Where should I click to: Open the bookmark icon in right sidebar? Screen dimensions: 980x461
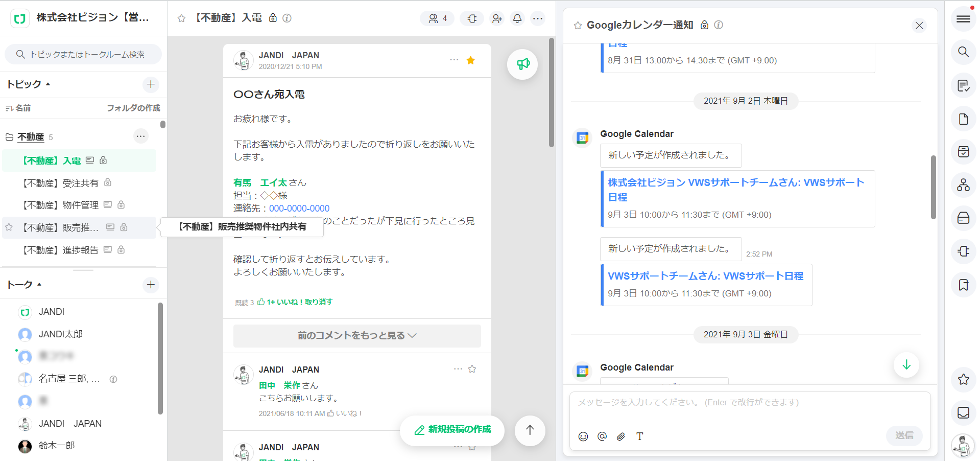pyautogui.click(x=964, y=285)
